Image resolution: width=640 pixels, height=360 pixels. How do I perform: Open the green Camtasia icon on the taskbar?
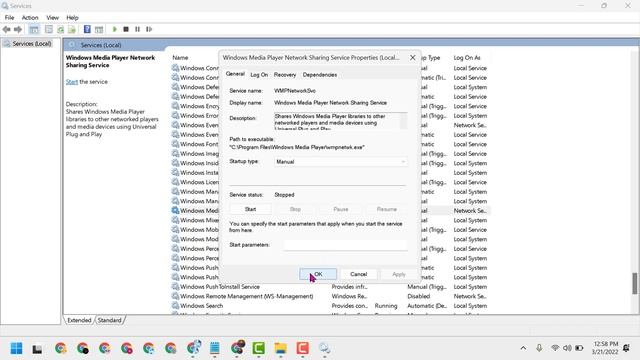(258, 349)
